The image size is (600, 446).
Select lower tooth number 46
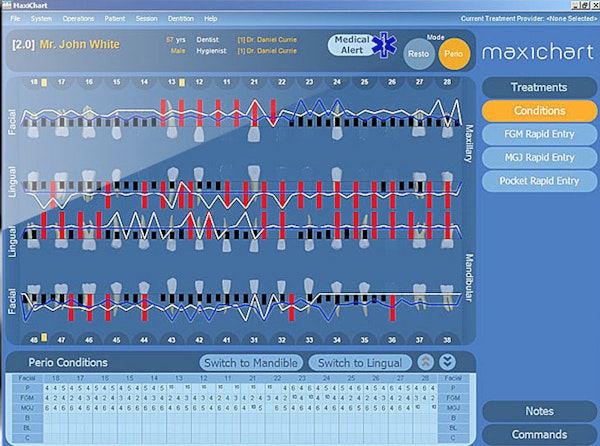tap(89, 340)
